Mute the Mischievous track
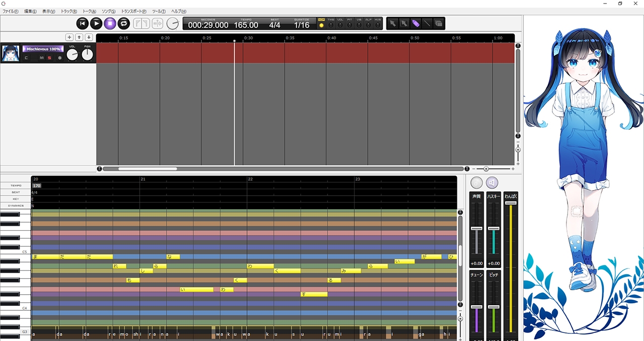 [42, 58]
